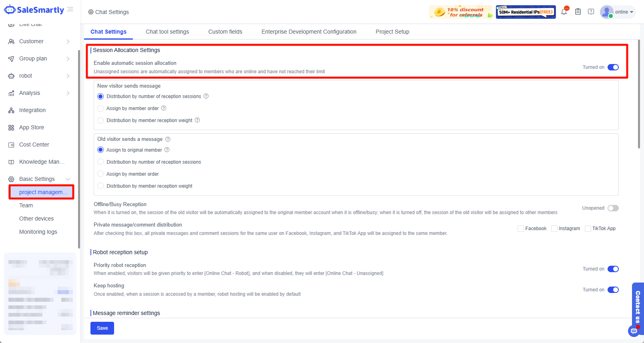This screenshot has height=343, width=644.
Task: Switch to Chat tool settings tab
Action: (x=167, y=32)
